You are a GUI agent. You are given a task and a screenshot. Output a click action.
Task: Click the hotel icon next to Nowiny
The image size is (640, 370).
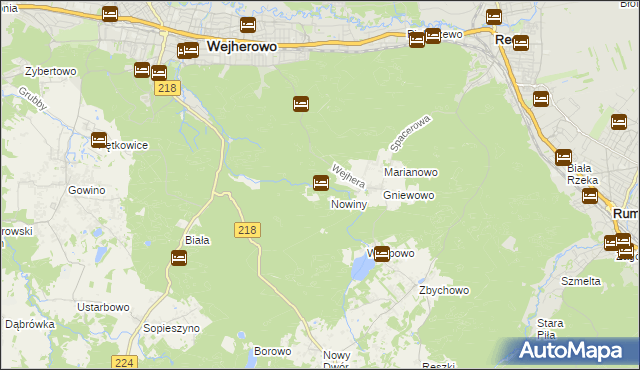coord(321,183)
